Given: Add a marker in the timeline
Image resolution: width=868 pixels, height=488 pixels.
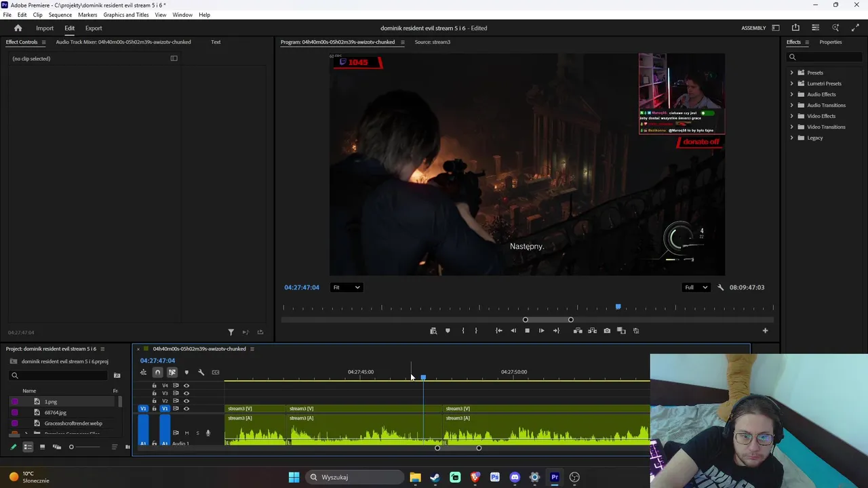Looking at the screenshot, I should click(186, 372).
